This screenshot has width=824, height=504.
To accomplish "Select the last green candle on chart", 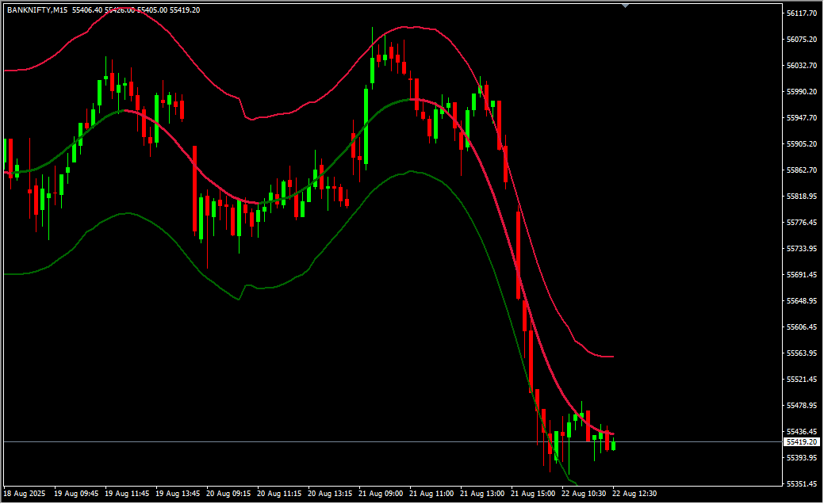I will (x=613, y=445).
